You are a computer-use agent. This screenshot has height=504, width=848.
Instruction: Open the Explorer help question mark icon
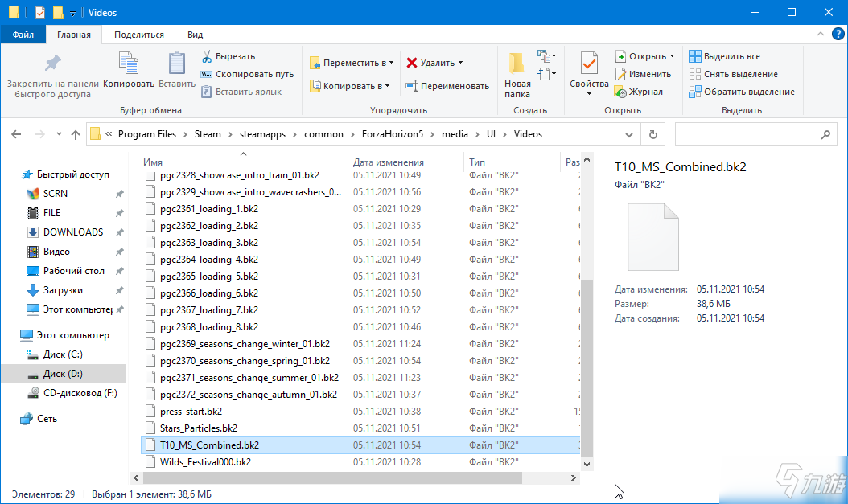pos(838,34)
